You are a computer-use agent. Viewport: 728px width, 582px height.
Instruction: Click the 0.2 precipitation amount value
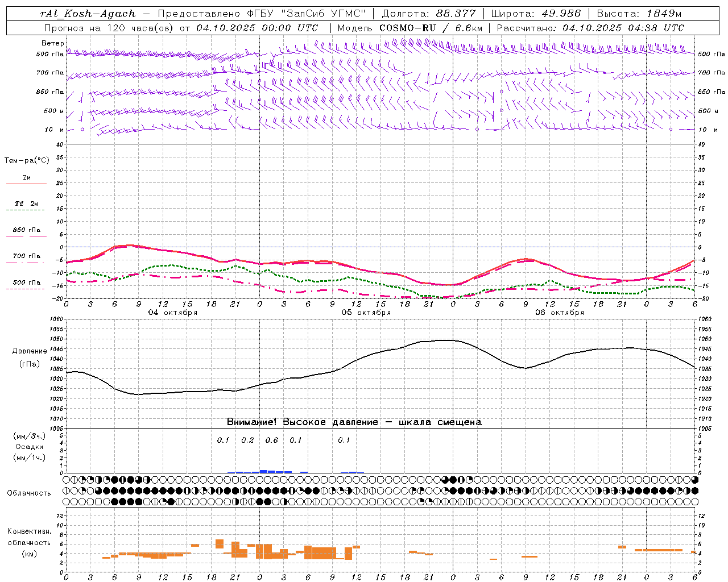tap(247, 440)
